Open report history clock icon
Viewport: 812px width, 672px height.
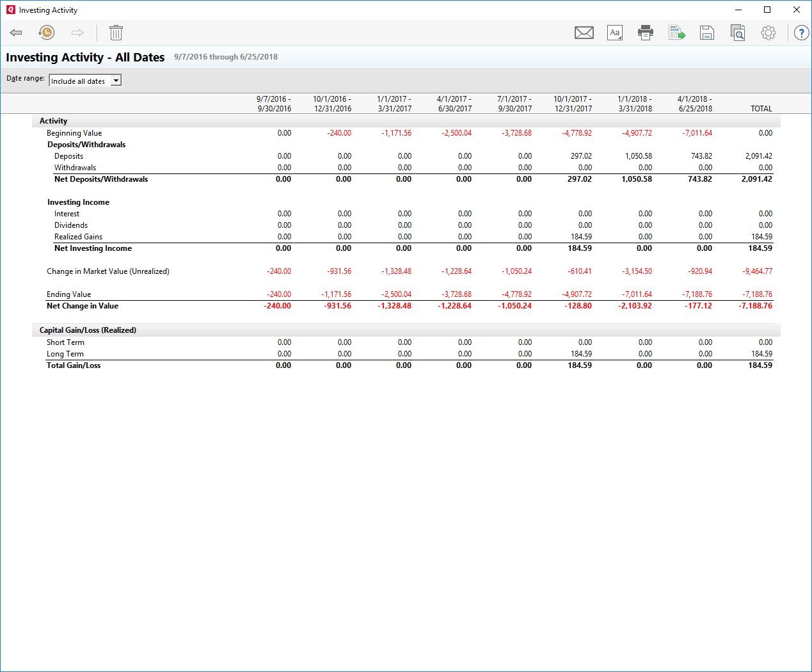[47, 33]
